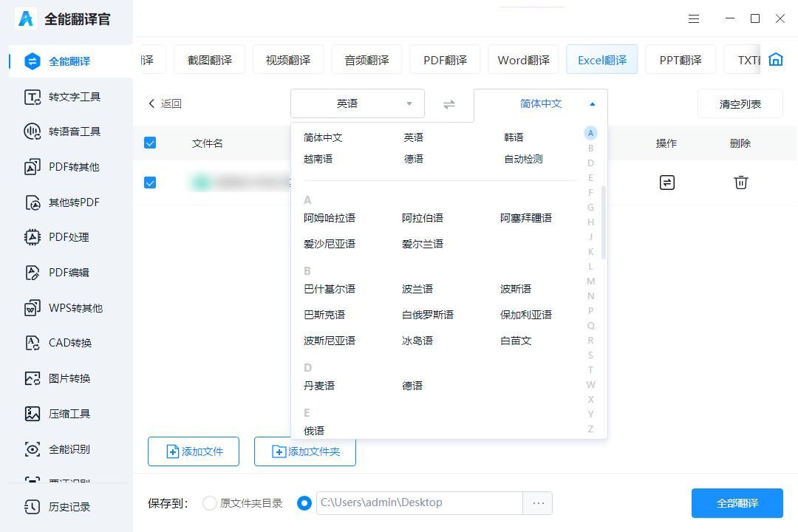Image resolution: width=798 pixels, height=532 pixels.
Task: Choose 越南语 from quick languages
Action: pos(318,159)
